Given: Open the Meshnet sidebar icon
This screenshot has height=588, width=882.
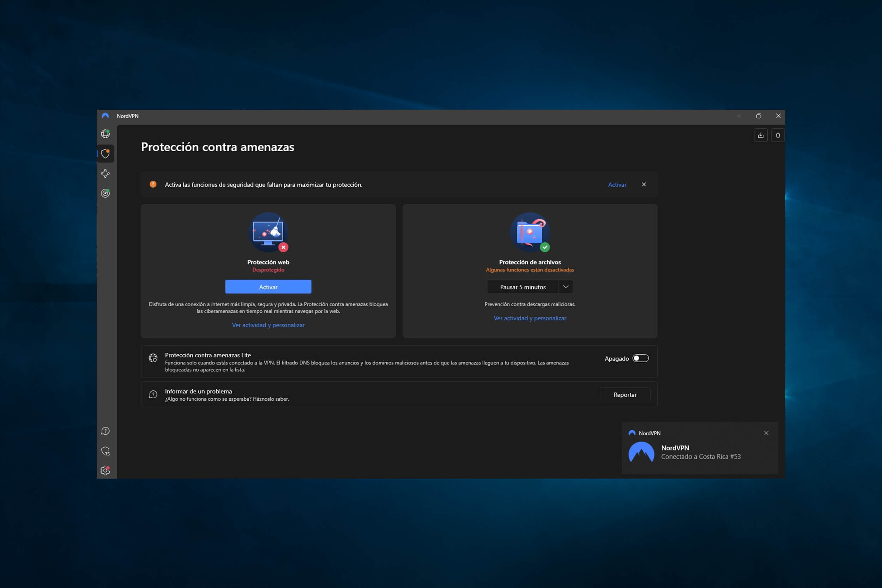Looking at the screenshot, I should click(x=105, y=173).
